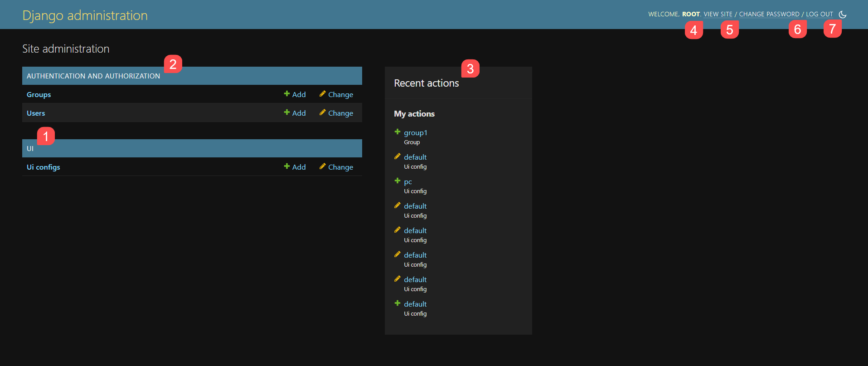Click View Site in the header
Image resolution: width=868 pixels, height=366 pixels.
[x=718, y=14]
